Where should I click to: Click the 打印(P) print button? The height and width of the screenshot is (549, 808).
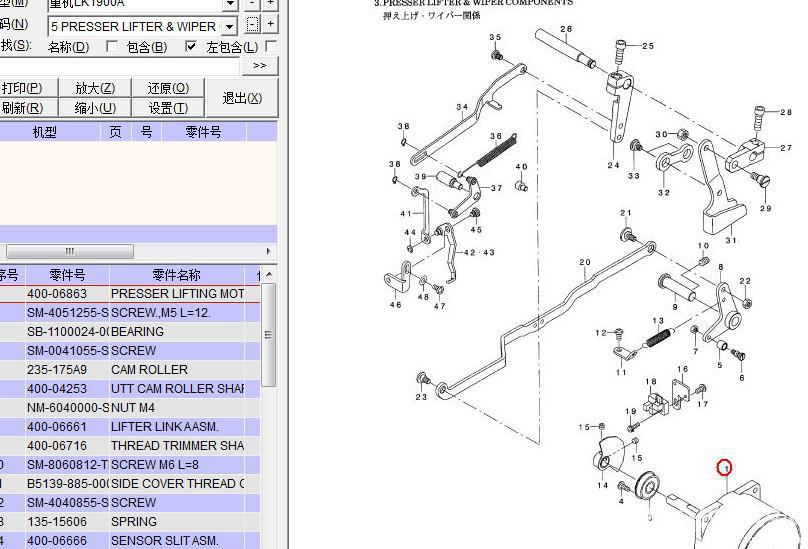pyautogui.click(x=28, y=88)
